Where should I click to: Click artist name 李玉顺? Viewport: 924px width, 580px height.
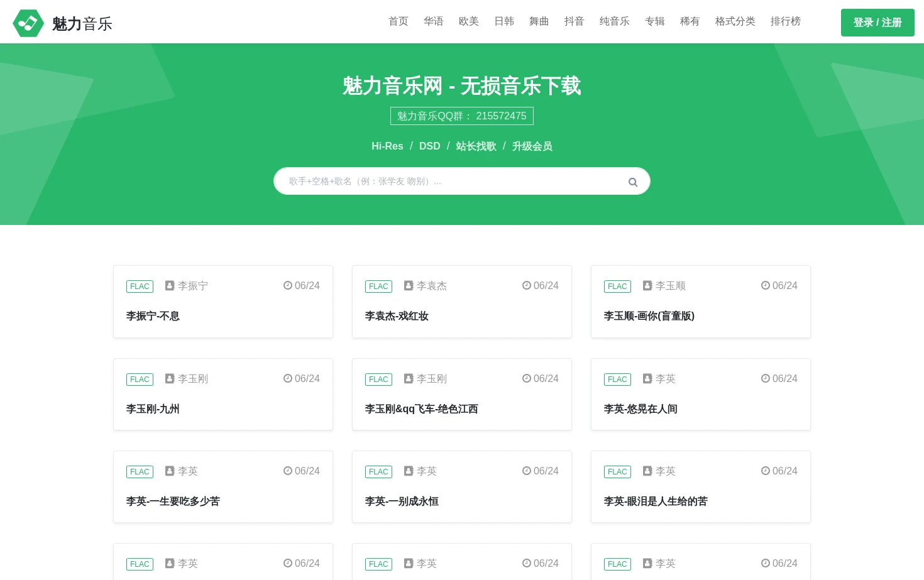(x=671, y=286)
